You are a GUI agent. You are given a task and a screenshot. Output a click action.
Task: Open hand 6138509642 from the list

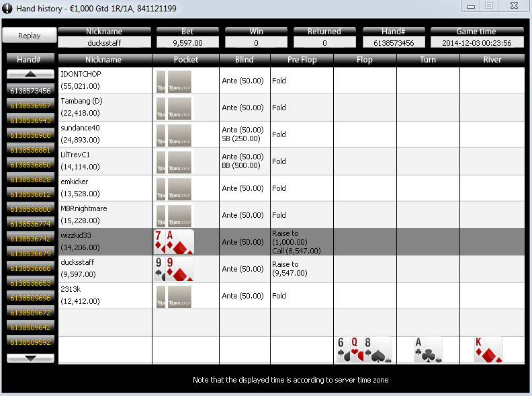30,327
